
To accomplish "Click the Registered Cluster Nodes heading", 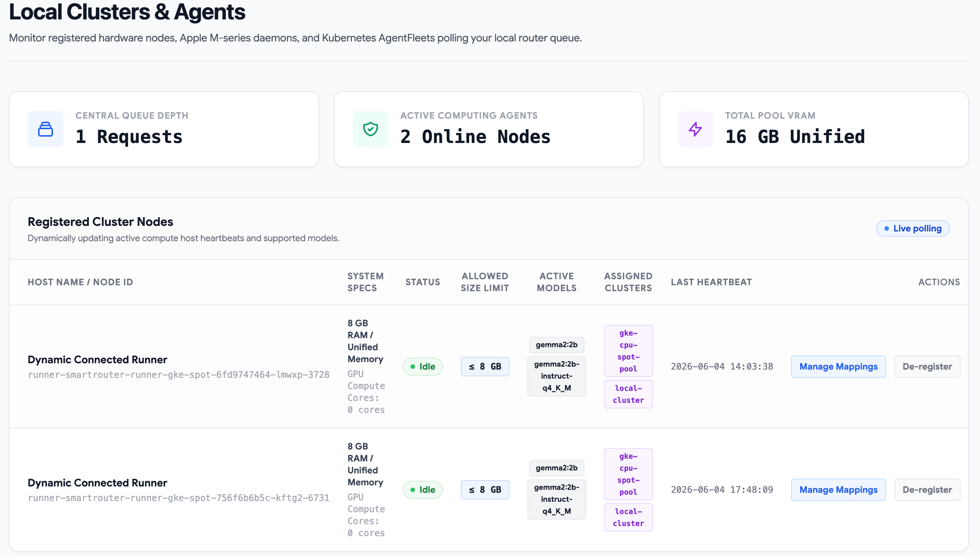I will tap(100, 221).
